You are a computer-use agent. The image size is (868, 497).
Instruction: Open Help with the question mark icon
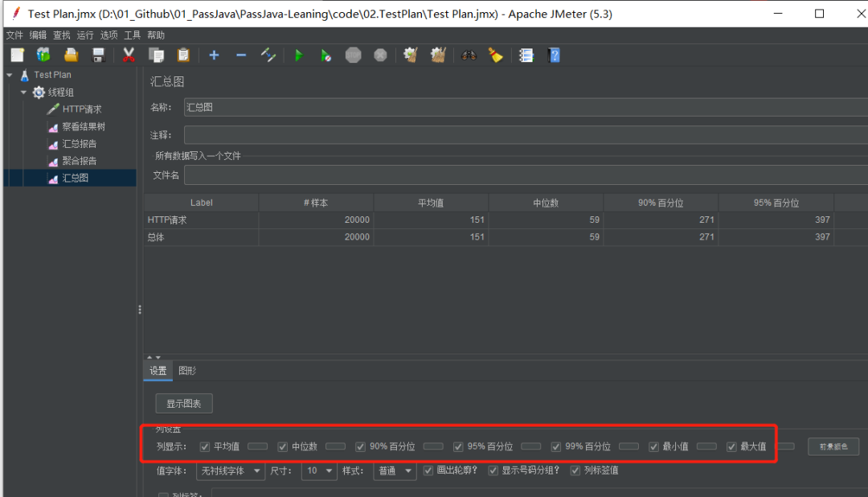pos(554,55)
